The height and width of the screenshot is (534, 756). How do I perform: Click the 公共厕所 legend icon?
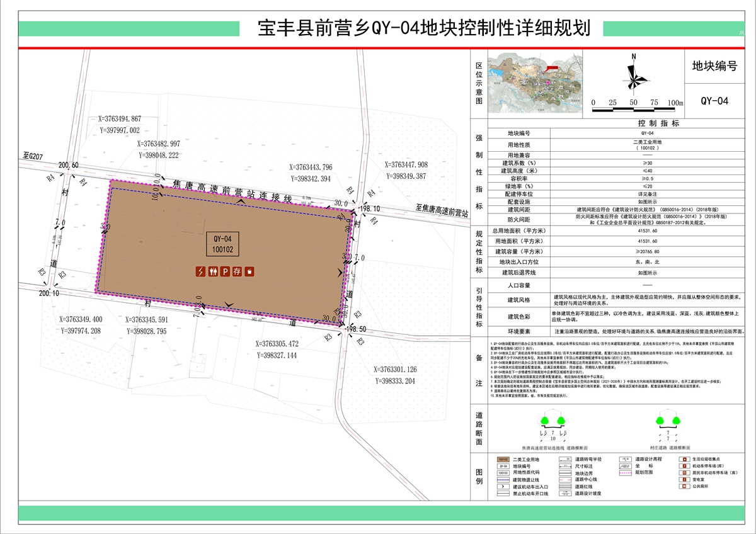click(x=683, y=487)
